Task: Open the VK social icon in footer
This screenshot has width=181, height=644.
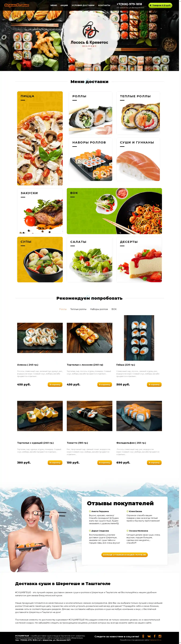Action: click(x=149, y=636)
